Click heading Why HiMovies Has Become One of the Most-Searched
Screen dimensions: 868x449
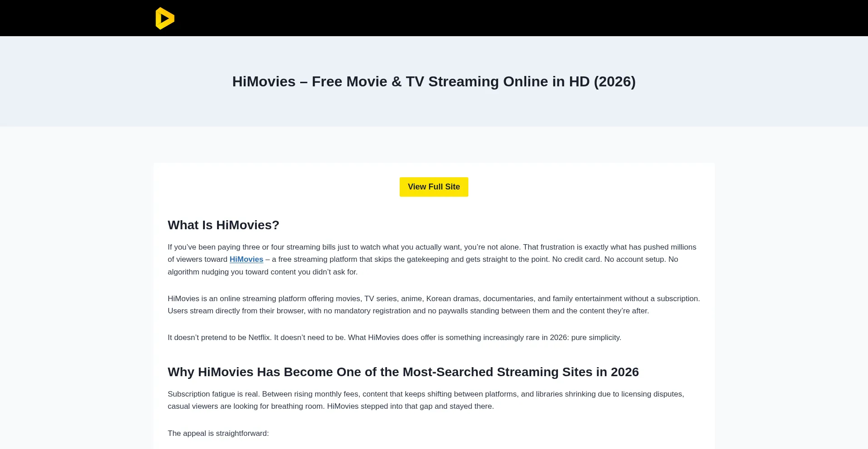pos(403,372)
